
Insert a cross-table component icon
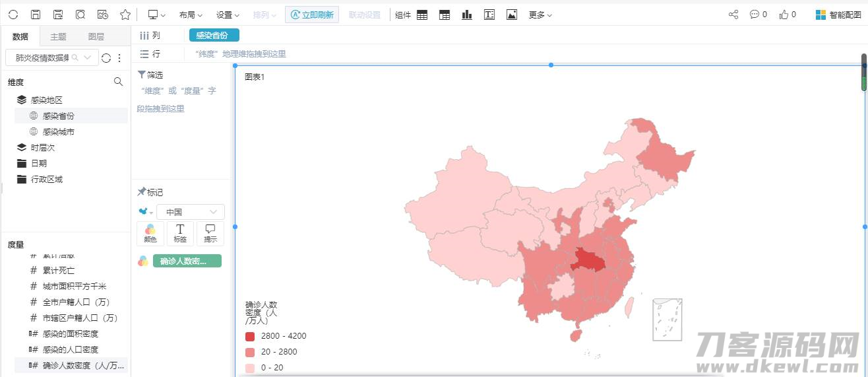point(445,15)
